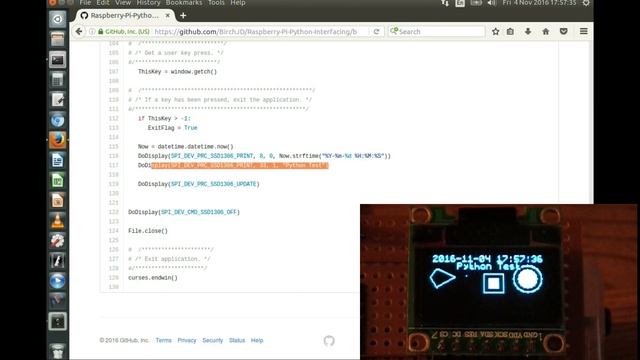Click the strftime DoDisplay line 116
The width and height of the screenshot is (640, 360).
264,156
